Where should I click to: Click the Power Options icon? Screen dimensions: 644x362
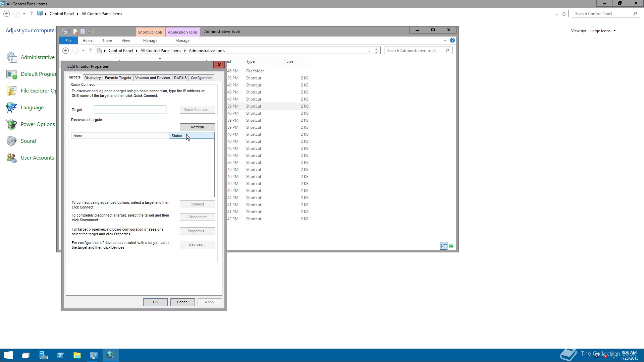12,124
